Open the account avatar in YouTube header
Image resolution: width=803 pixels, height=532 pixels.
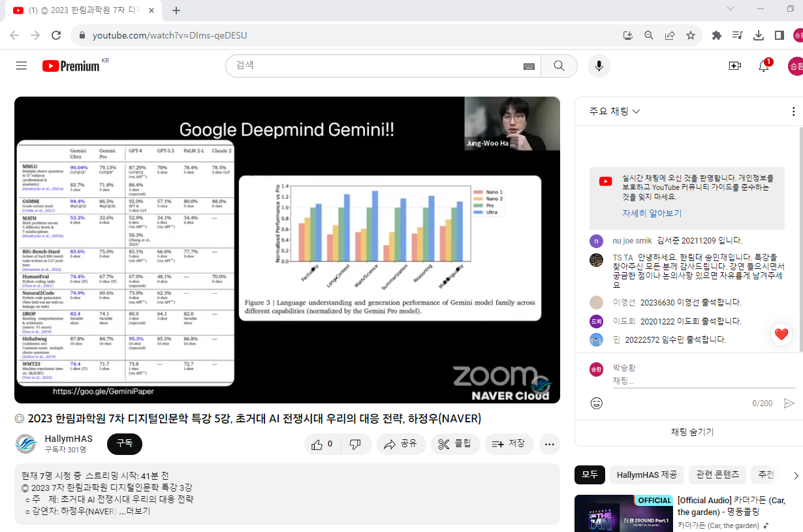[796, 66]
